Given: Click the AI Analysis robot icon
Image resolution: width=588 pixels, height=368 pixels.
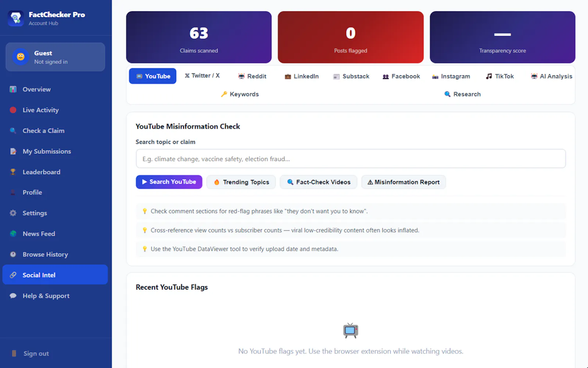Looking at the screenshot, I should point(534,76).
